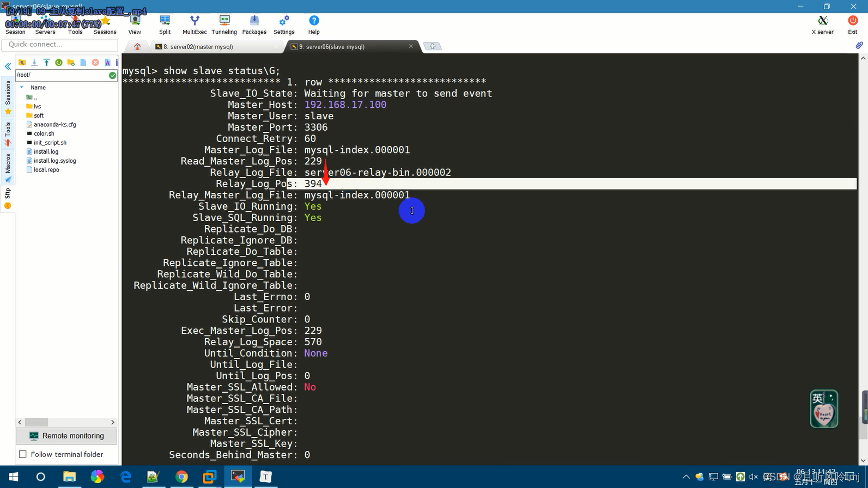Refresh the SFTP folder listing
868x488 pixels.
pos(59,63)
